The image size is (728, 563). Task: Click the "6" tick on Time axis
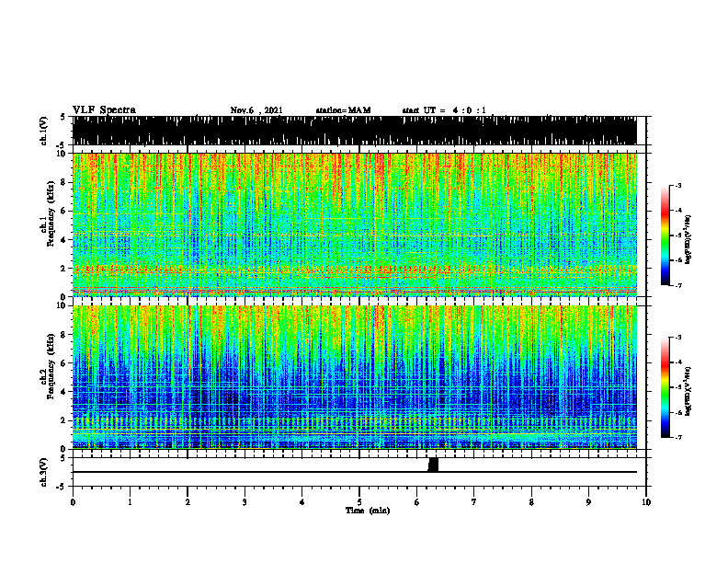coord(417,502)
